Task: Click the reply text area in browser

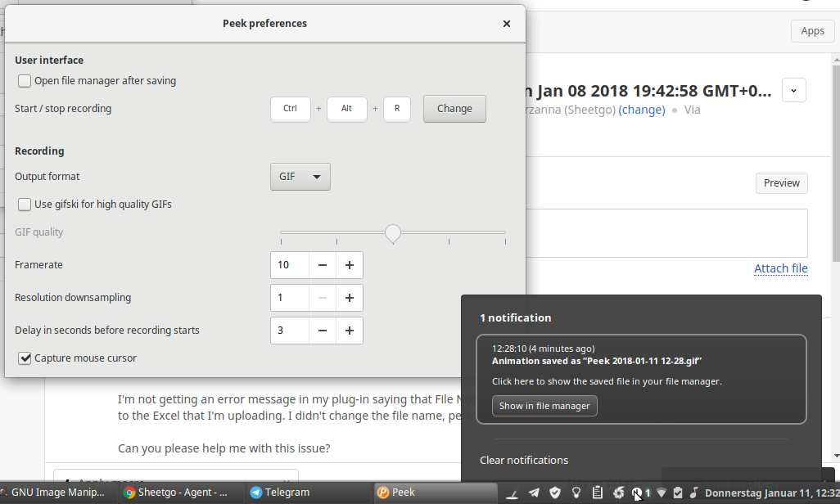Action: (x=666, y=233)
